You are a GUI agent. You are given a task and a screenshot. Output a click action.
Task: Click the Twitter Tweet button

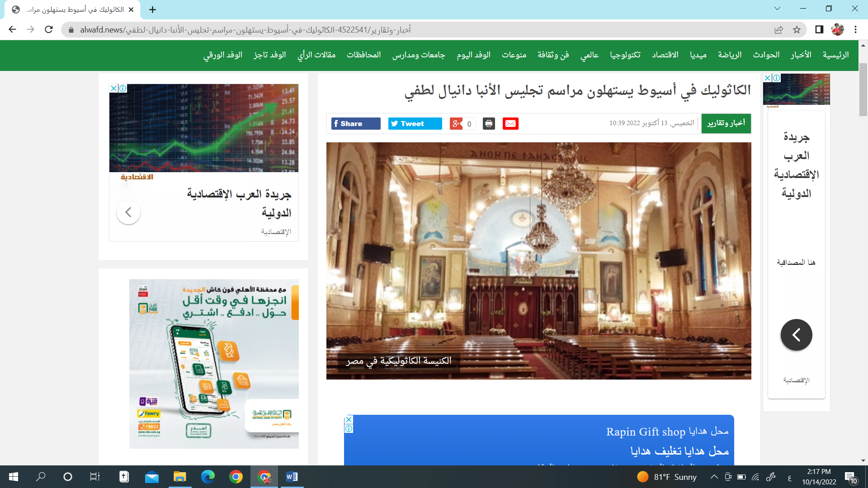pyautogui.click(x=415, y=124)
